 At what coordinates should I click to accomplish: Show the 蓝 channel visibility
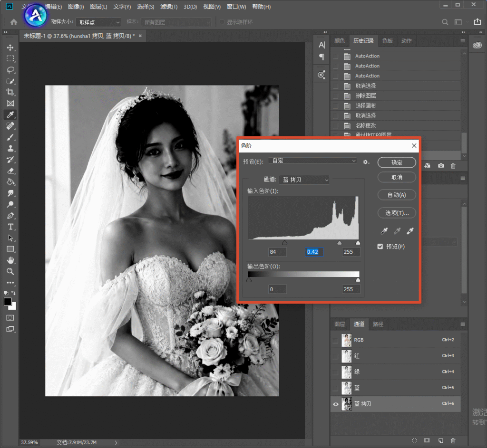[x=335, y=388]
